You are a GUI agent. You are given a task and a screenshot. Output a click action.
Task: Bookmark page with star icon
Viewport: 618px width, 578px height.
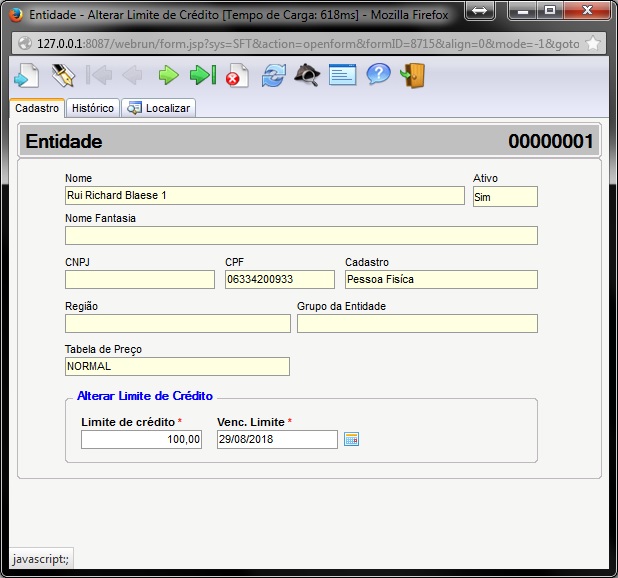593,43
